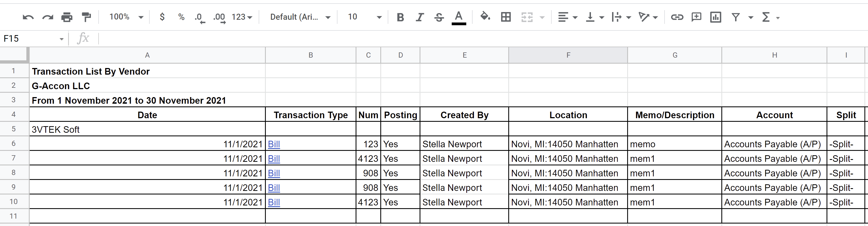This screenshot has height=226, width=868.
Task: Open the Bill link in row 8
Action: tap(274, 173)
